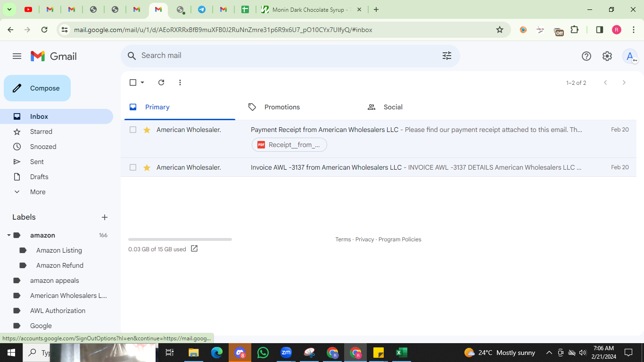
Task: Click the Terms link
Action: coord(343,239)
